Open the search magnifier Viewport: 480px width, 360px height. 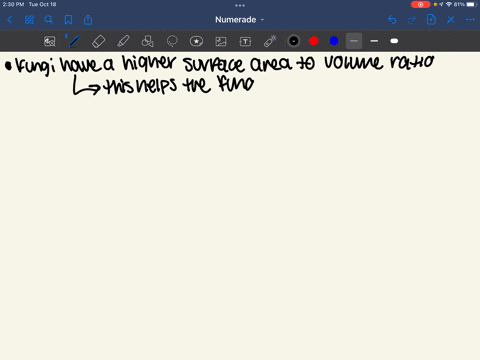point(49,20)
